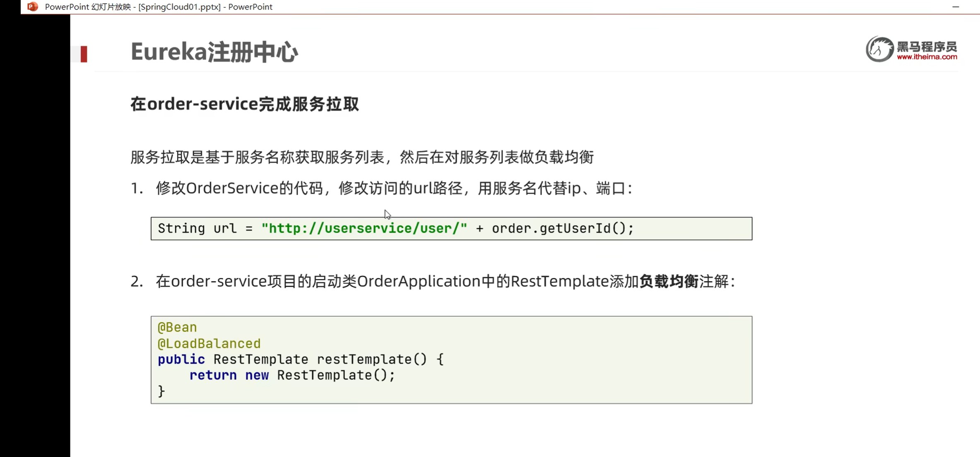The width and height of the screenshot is (980, 457).
Task: Click the closing brace of the restTemplate method
Action: (161, 391)
